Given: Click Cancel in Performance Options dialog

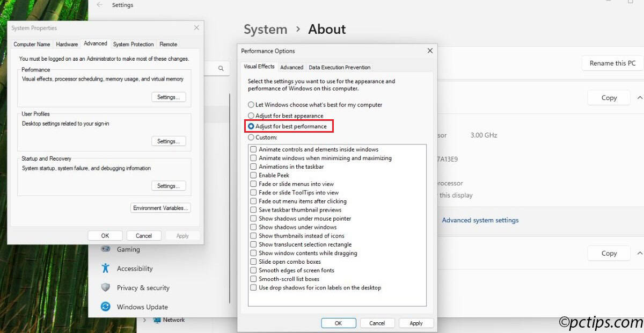Looking at the screenshot, I should click(x=377, y=323).
